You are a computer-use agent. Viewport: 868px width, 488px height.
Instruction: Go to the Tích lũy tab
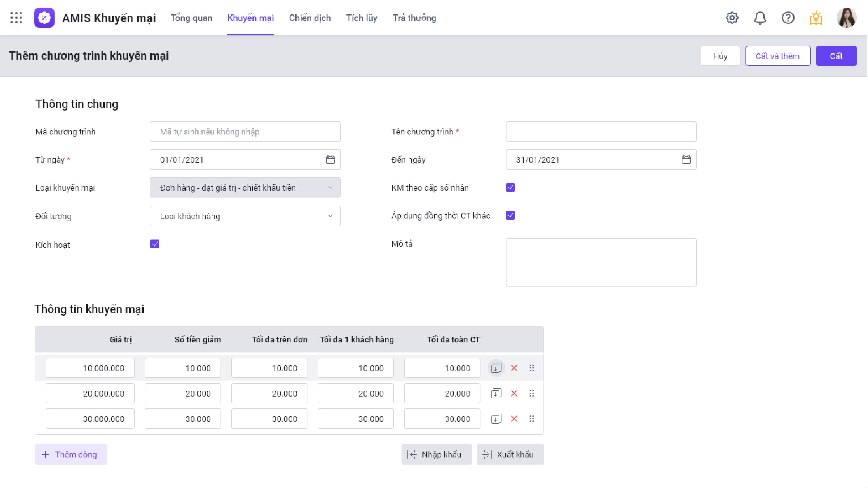pyautogui.click(x=362, y=18)
